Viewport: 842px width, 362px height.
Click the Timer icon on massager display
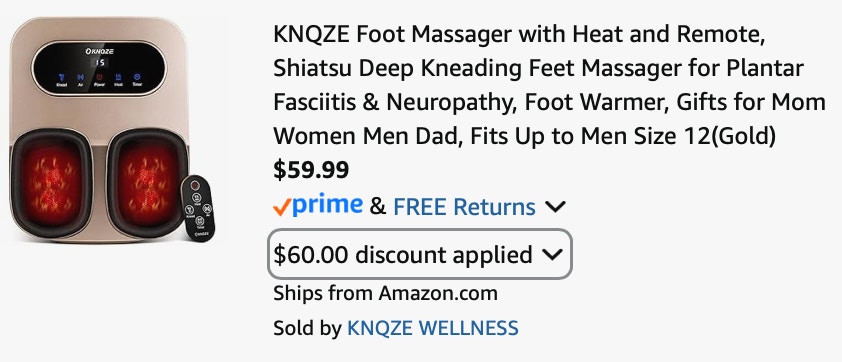pos(137,79)
